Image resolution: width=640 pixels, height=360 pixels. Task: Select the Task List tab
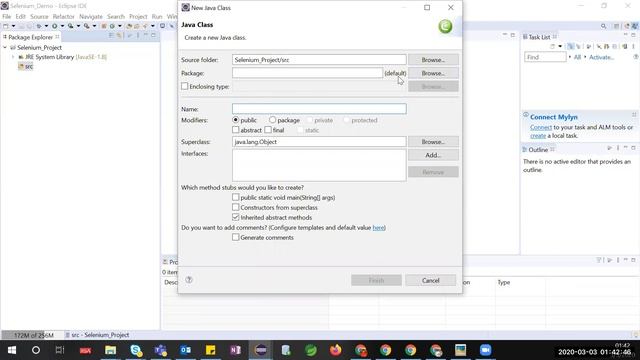pyautogui.click(x=539, y=37)
